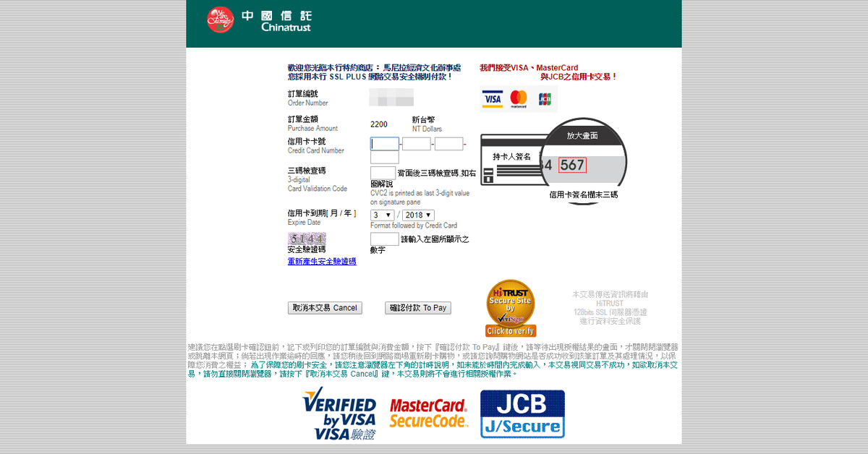This screenshot has height=454, width=868.
Task: Click the MasterCard circles logo
Action: click(518, 99)
